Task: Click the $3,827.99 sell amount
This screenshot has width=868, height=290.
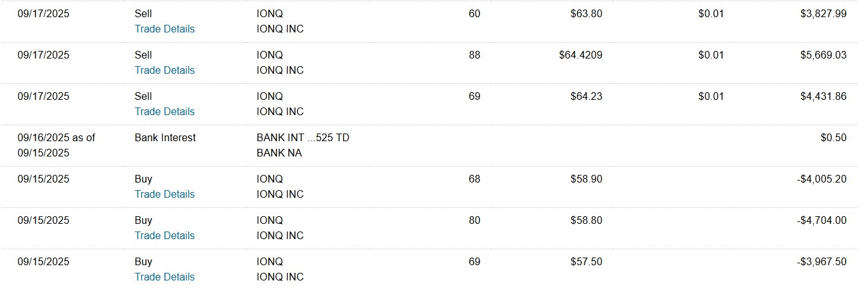Action: (x=823, y=13)
